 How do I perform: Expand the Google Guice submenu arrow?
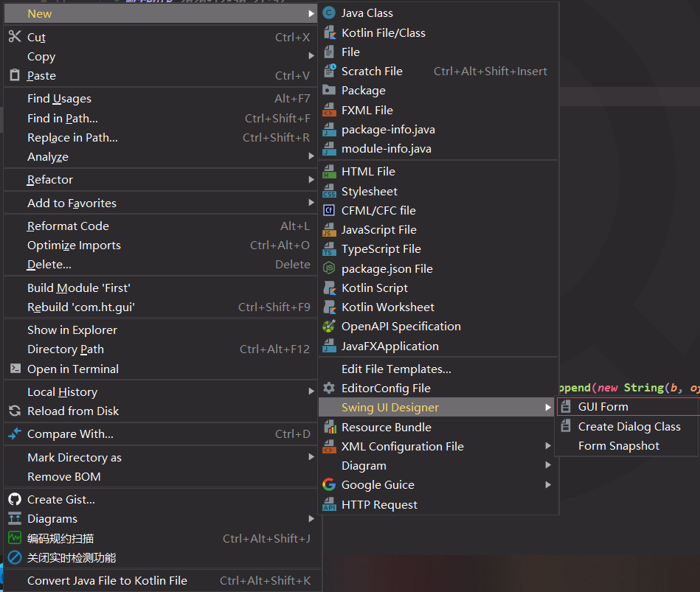pos(548,484)
